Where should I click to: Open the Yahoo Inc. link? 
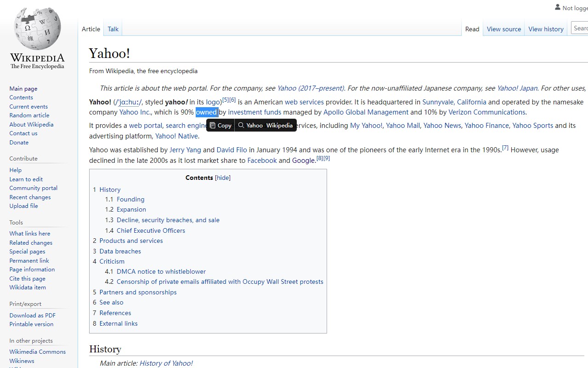pyautogui.click(x=135, y=112)
